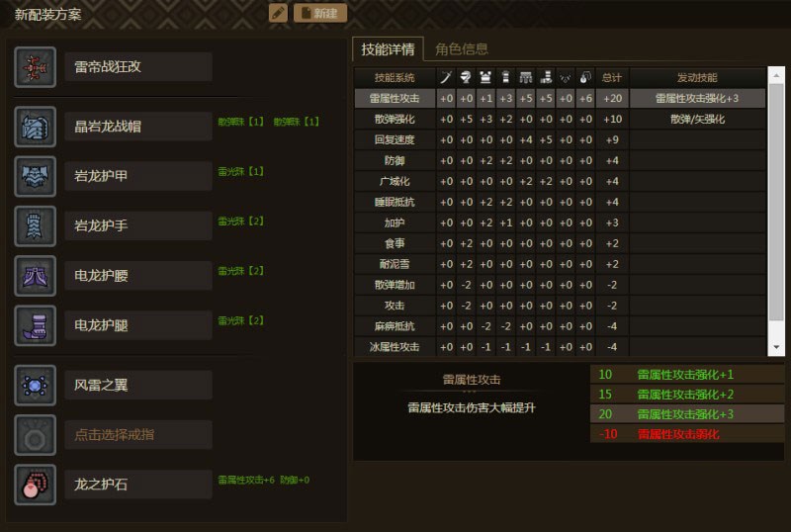
Task: Click the 技能系统 column header
Action: 395,77
